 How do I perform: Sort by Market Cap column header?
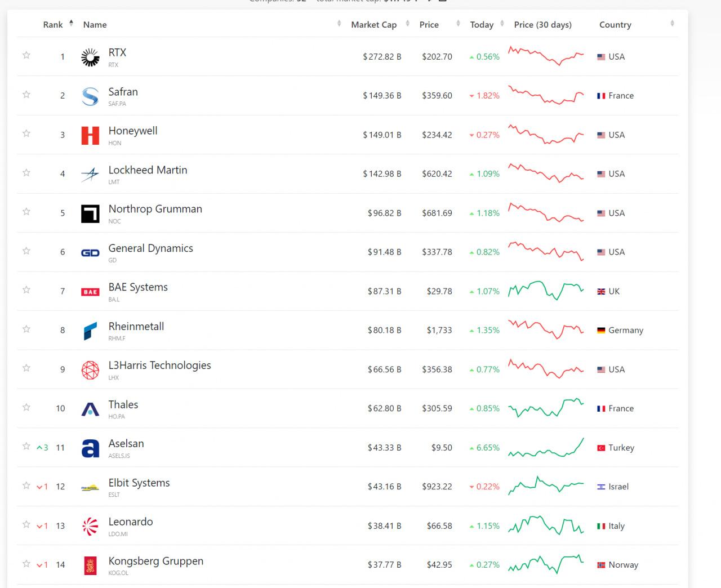373,25
